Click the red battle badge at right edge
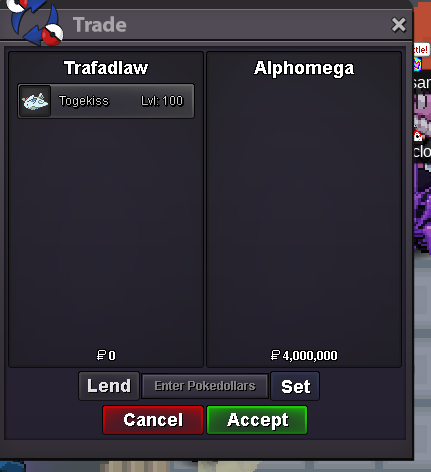The image size is (431, 472). (421, 50)
